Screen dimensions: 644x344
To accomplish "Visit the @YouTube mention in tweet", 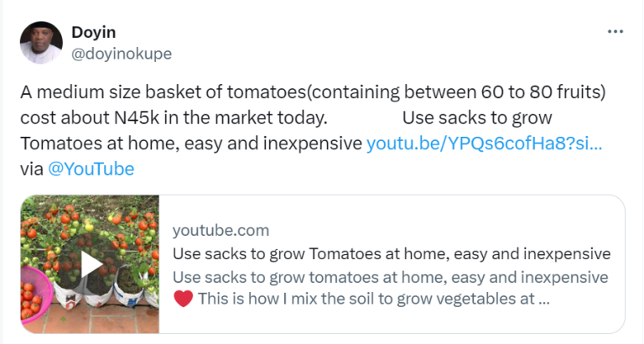I will point(91,169).
